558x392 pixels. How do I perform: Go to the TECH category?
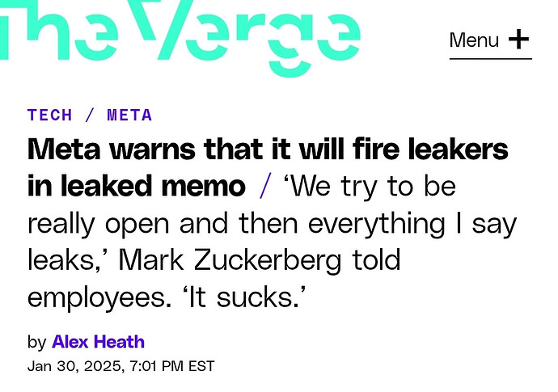coord(50,115)
